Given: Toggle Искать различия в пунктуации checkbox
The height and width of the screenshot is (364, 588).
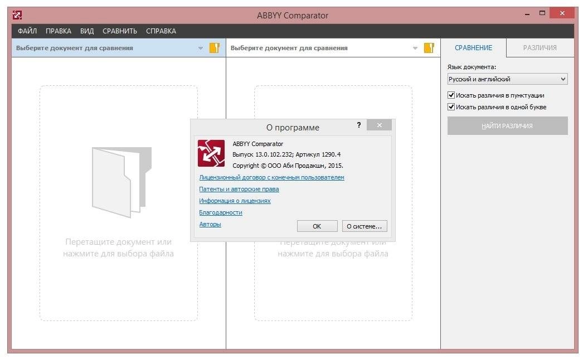Looking at the screenshot, I should [451, 95].
